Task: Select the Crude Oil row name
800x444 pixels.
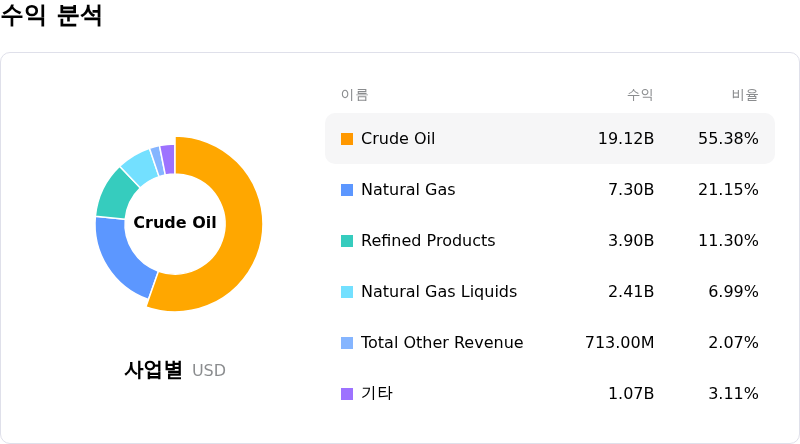Action: [x=398, y=138]
